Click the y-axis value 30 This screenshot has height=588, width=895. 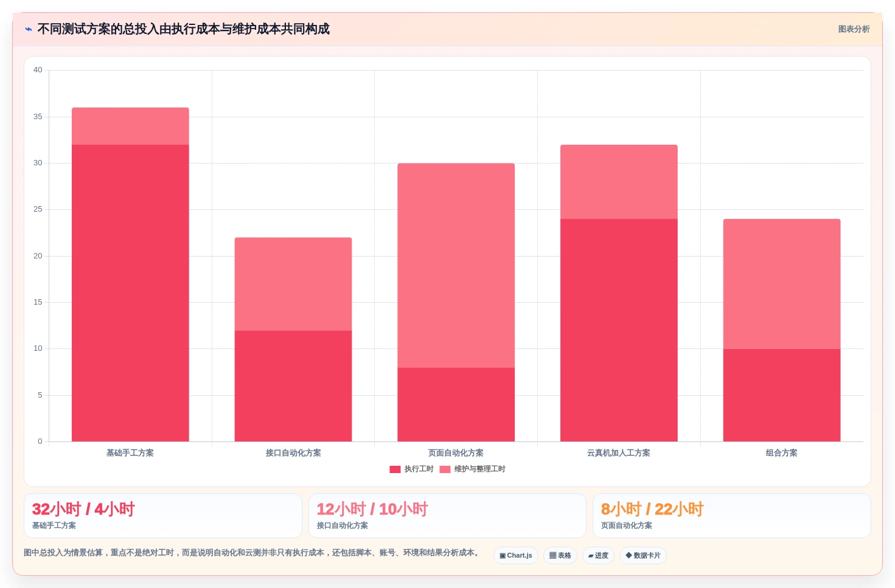(x=38, y=163)
